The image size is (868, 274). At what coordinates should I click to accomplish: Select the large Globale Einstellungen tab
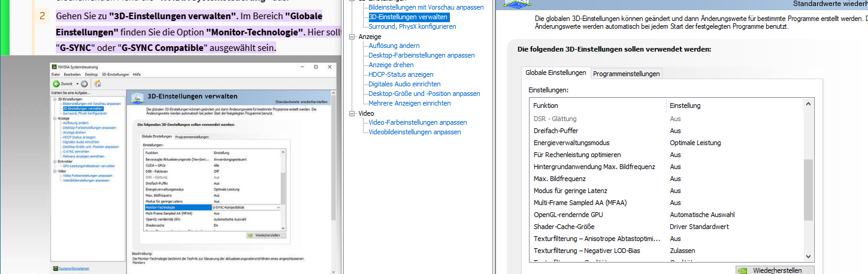tap(555, 73)
